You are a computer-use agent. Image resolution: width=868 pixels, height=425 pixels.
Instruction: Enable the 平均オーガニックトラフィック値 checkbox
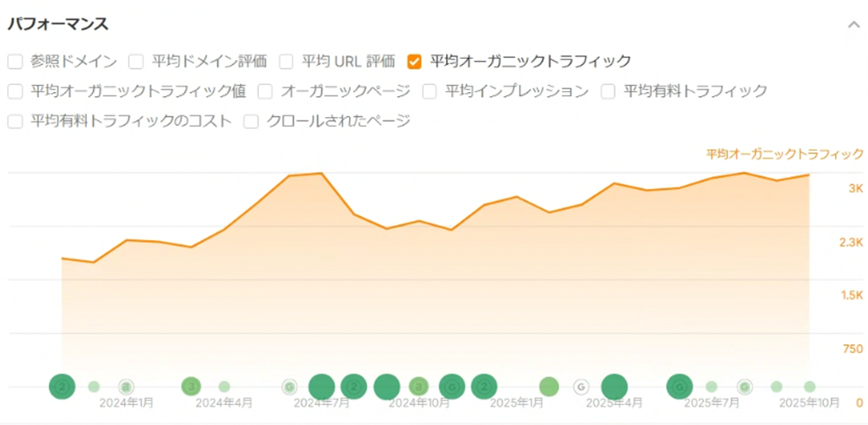(x=15, y=91)
